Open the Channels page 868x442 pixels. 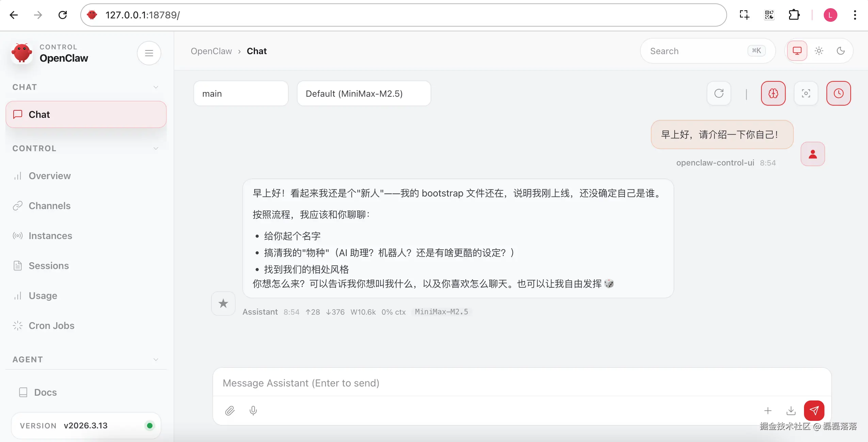point(49,206)
